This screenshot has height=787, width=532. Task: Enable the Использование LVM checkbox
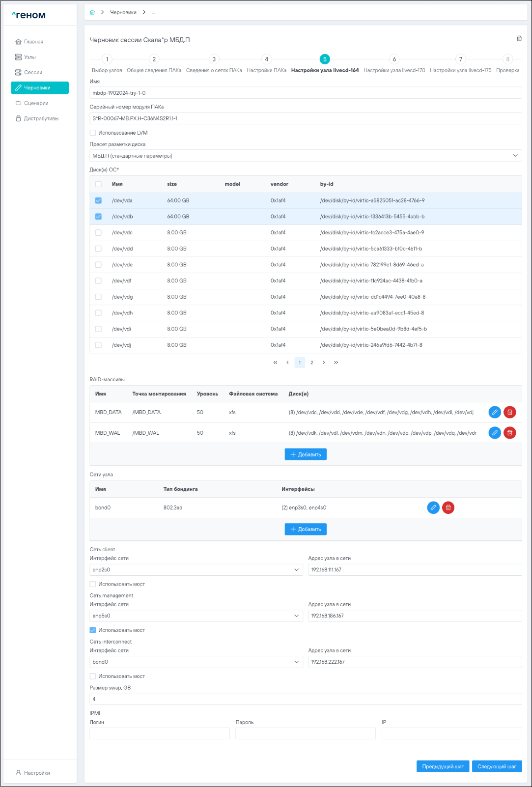click(x=93, y=133)
